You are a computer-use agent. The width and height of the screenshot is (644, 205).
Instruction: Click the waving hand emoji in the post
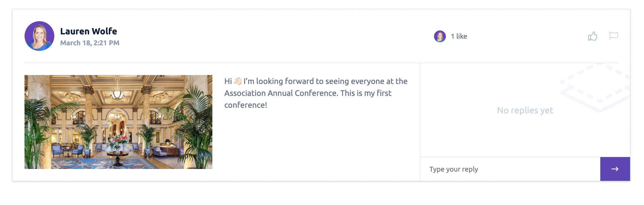tap(238, 81)
